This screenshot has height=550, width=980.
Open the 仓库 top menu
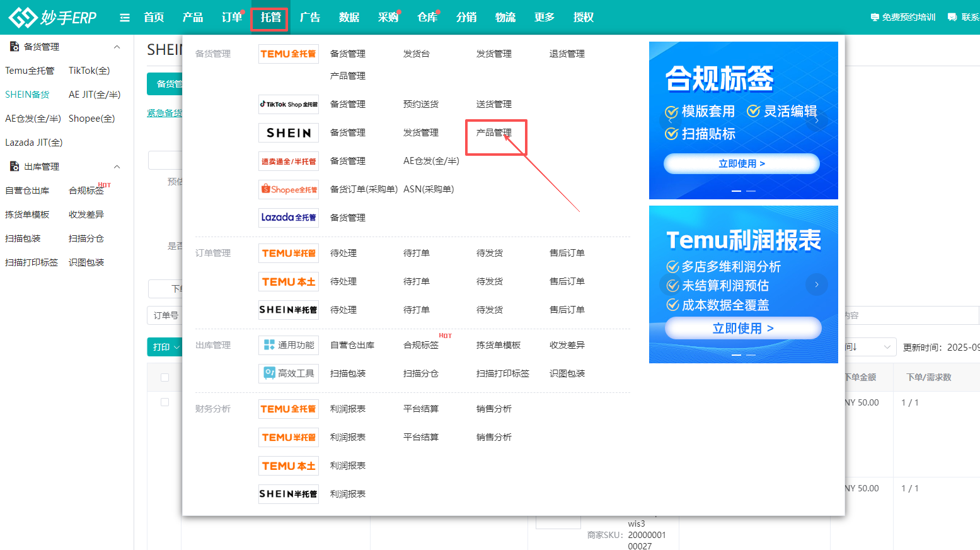(427, 18)
